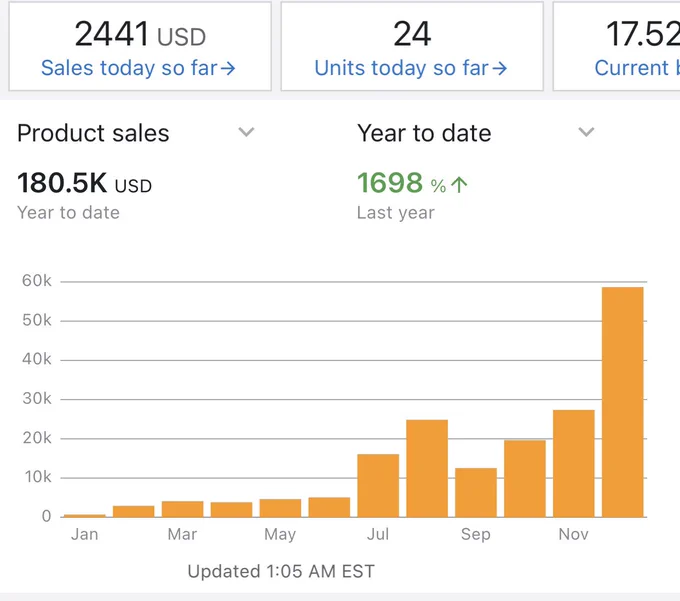Image resolution: width=680 pixels, height=601 pixels.
Task: Open the Current balance card link
Action: [637, 68]
